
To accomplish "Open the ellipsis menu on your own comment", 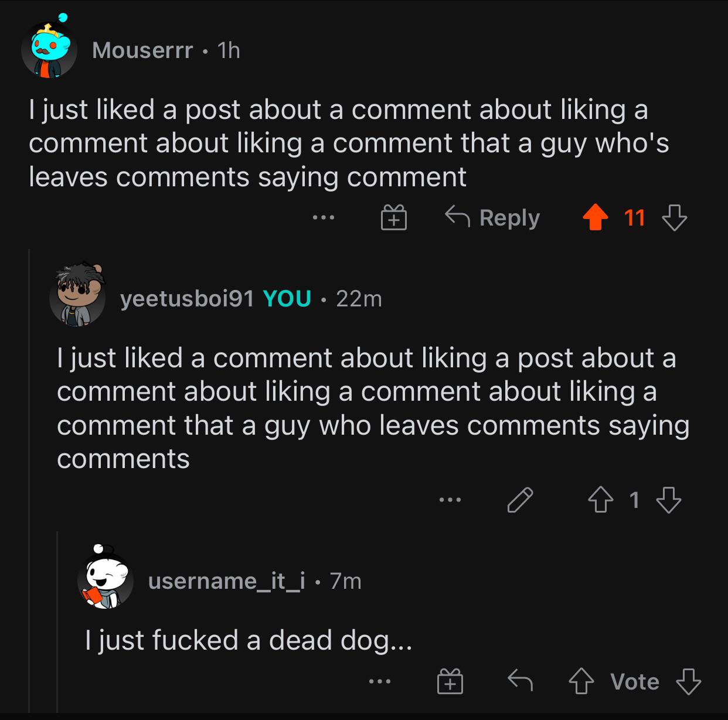I will [450, 500].
